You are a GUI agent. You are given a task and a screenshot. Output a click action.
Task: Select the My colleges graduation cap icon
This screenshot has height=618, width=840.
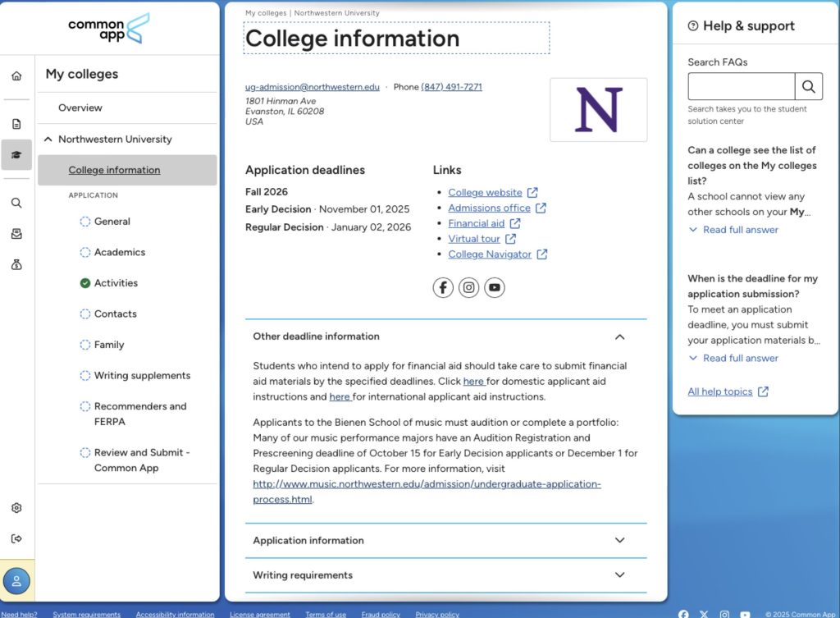pyautogui.click(x=16, y=155)
